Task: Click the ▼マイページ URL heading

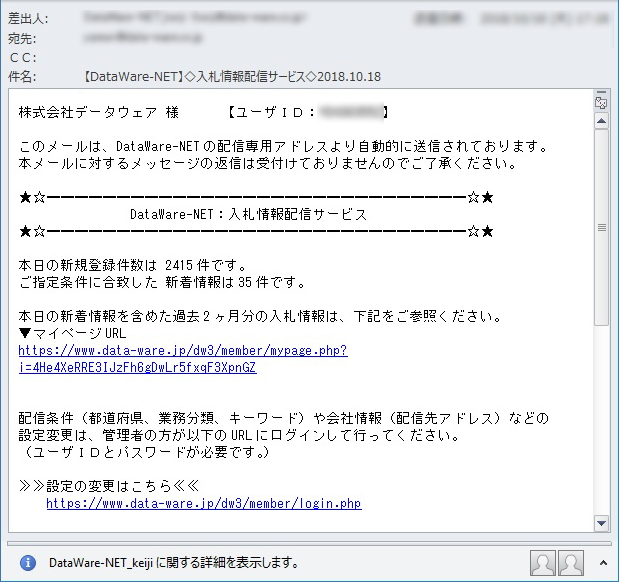Action: click(x=72, y=333)
